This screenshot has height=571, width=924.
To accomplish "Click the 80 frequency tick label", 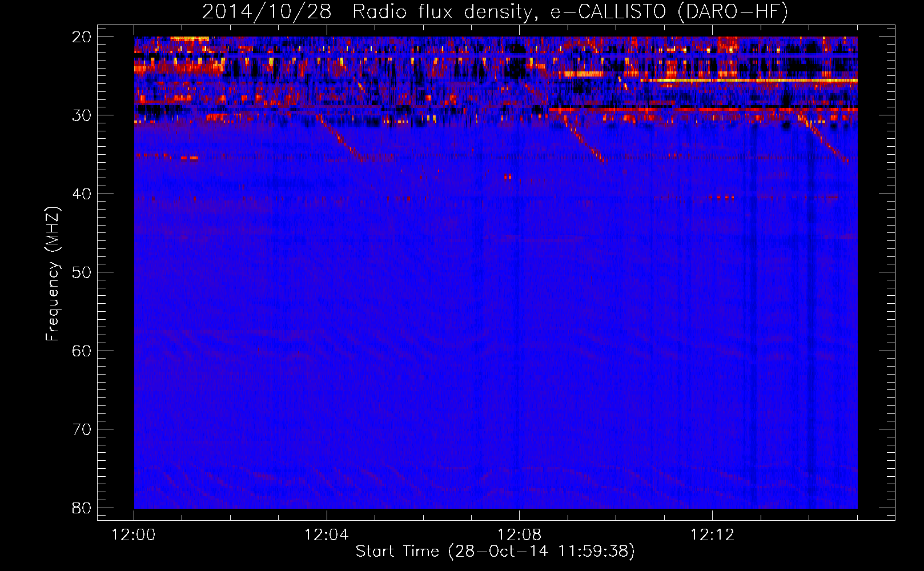I will [82, 508].
